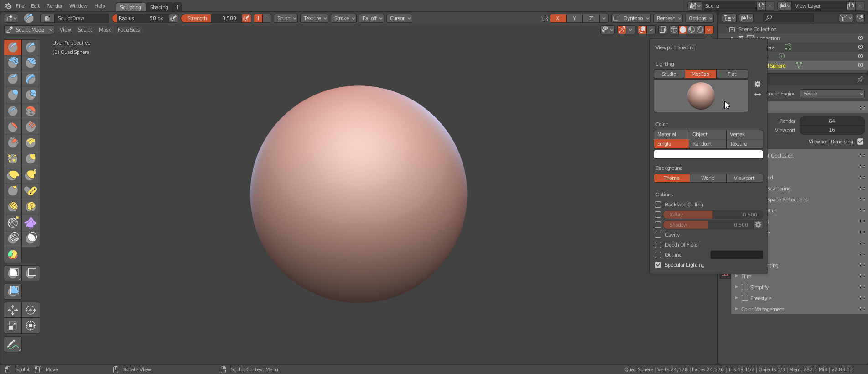Set background to World
Screen dimensions: 868x374
pos(708,178)
